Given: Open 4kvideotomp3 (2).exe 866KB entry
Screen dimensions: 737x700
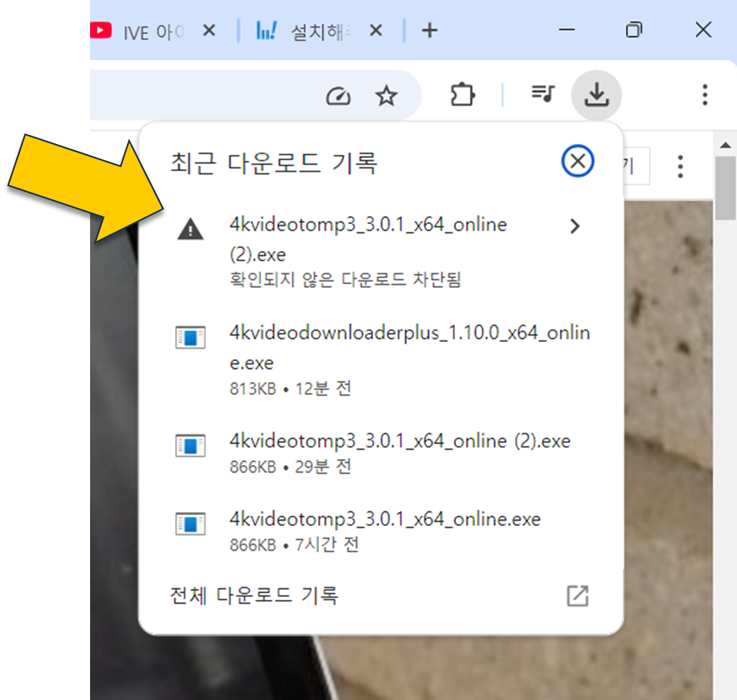Looking at the screenshot, I should click(x=381, y=453).
